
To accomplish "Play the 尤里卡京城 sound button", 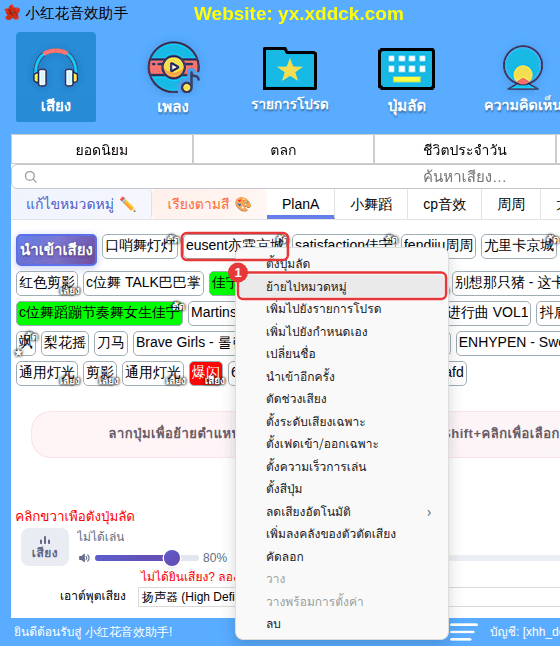I will click(519, 246).
